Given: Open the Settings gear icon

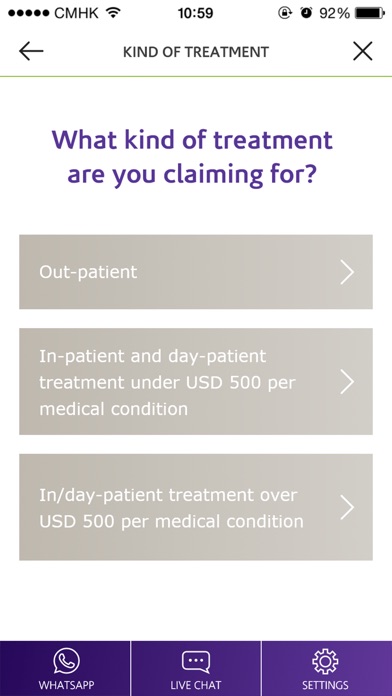Looking at the screenshot, I should click(x=325, y=662).
